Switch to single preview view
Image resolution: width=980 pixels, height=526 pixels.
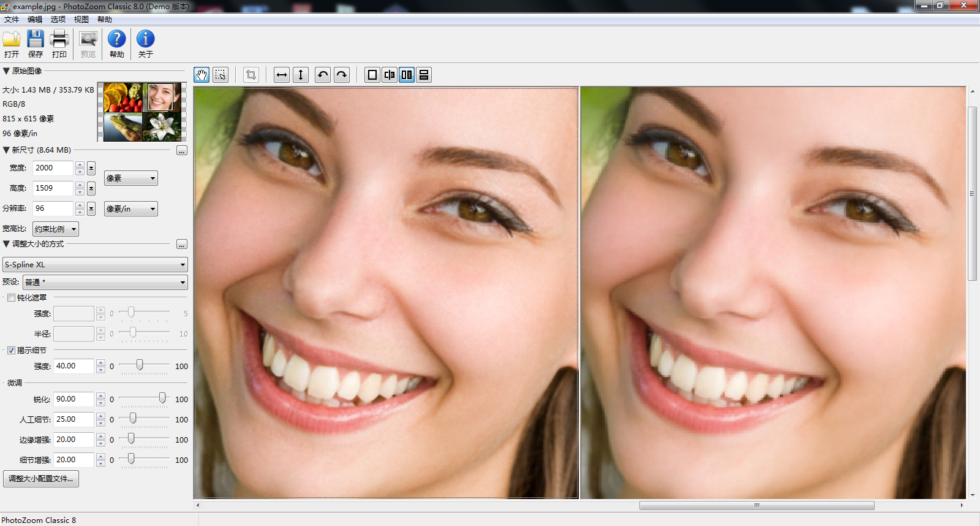tap(372, 75)
